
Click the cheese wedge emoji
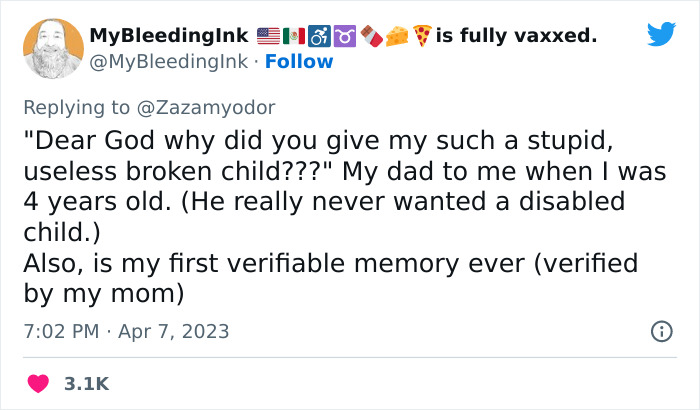point(396,37)
